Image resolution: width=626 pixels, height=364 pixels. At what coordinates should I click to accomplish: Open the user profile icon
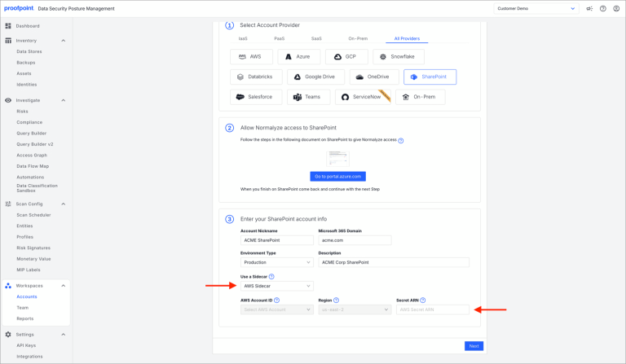[x=616, y=9]
